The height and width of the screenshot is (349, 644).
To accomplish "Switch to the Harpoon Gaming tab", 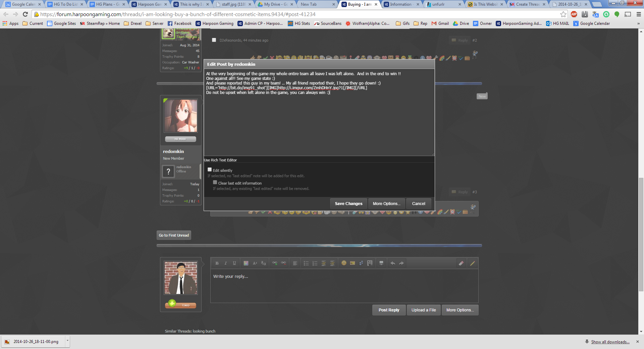I will click(x=150, y=4).
